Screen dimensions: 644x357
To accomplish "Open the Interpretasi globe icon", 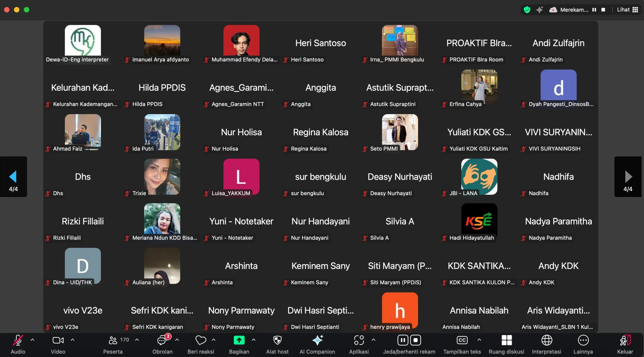I will [x=546, y=340].
